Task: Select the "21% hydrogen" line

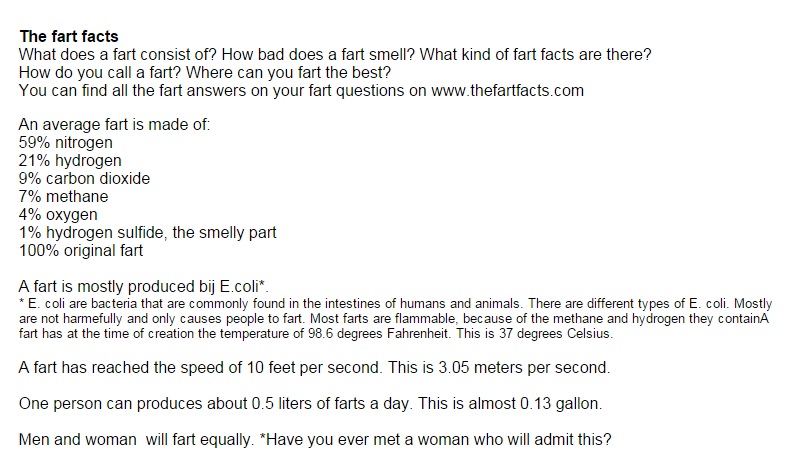Action: pos(70,161)
